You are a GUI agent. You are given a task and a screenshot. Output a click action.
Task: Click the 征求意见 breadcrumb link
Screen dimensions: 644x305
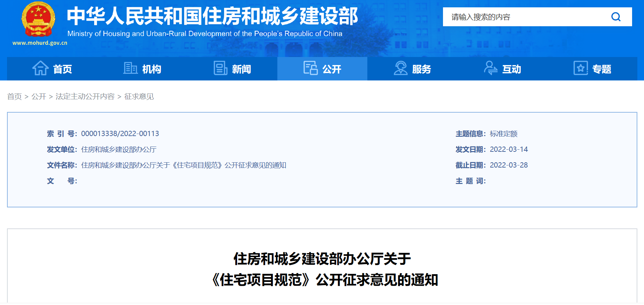tap(139, 97)
